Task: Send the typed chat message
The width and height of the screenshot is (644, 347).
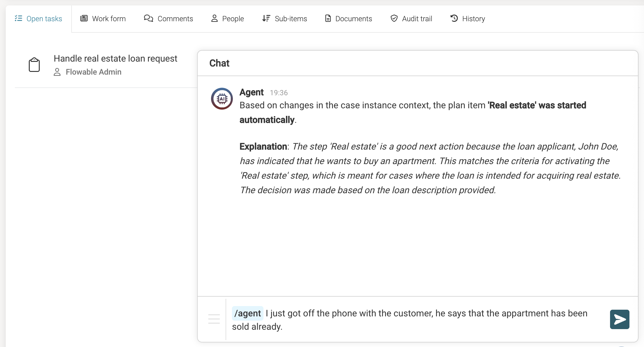Action: 619,319
